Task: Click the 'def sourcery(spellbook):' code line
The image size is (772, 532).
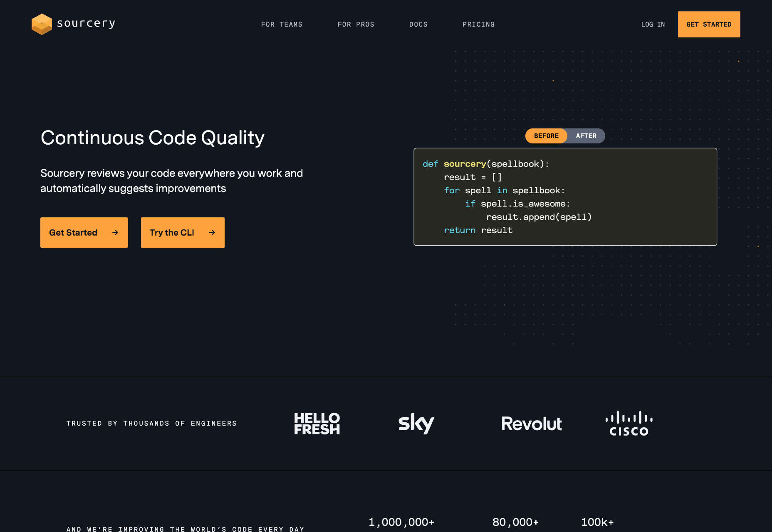Action: pos(486,164)
